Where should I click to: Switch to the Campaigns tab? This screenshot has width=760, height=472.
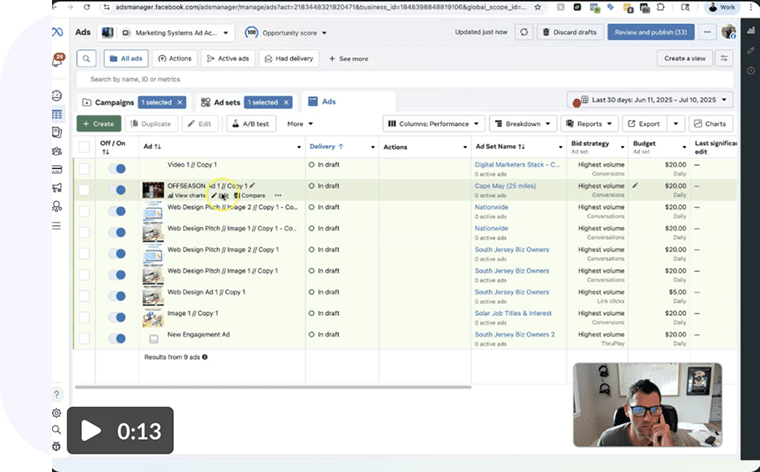(114, 102)
